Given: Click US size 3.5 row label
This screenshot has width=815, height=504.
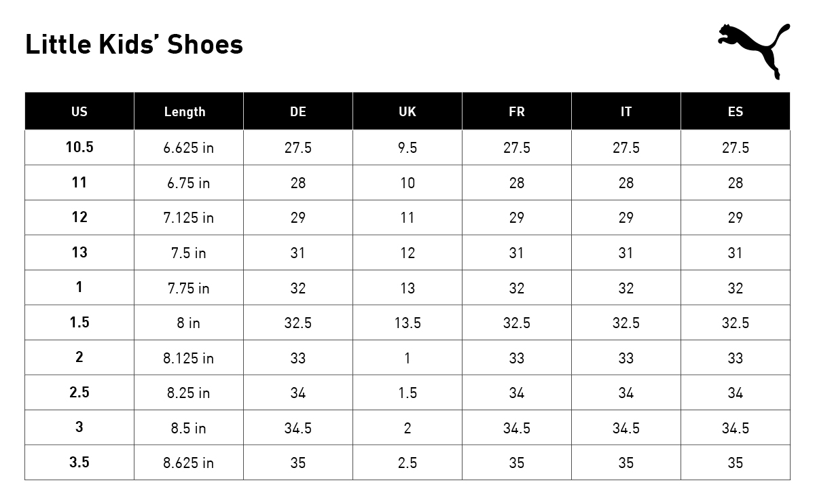Looking at the screenshot, I should [79, 463].
